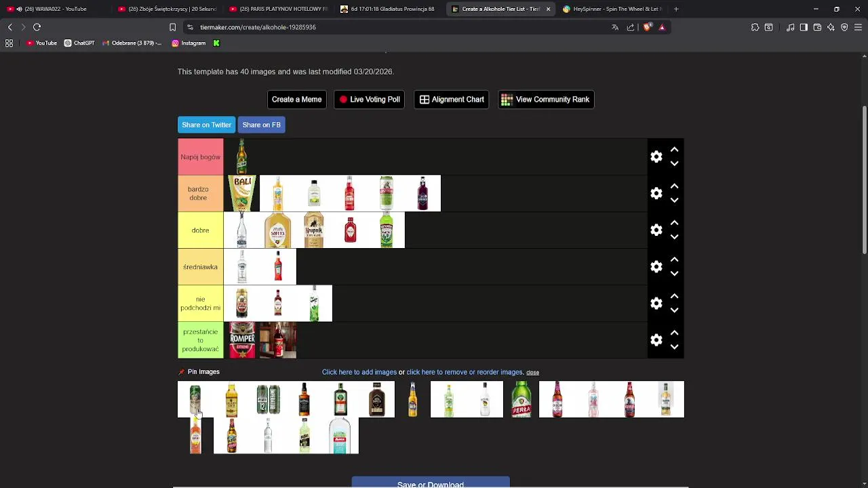Open browser extensions puzzle icon

coord(755,27)
